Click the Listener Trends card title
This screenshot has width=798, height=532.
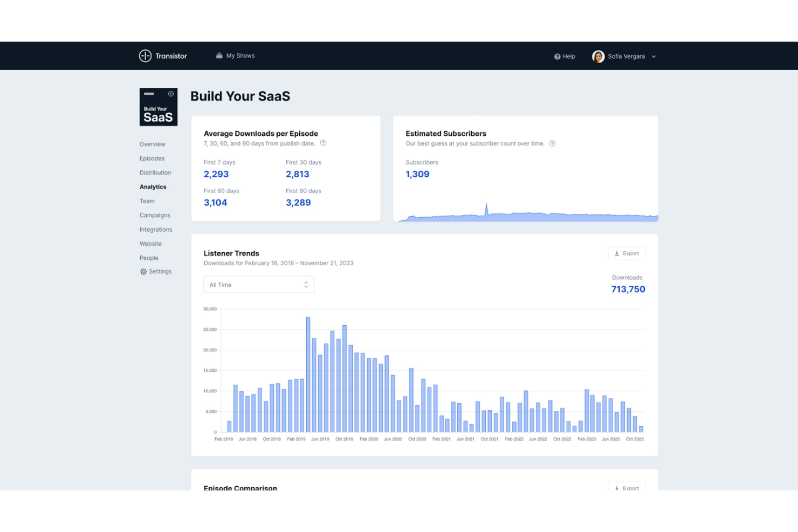pos(231,253)
